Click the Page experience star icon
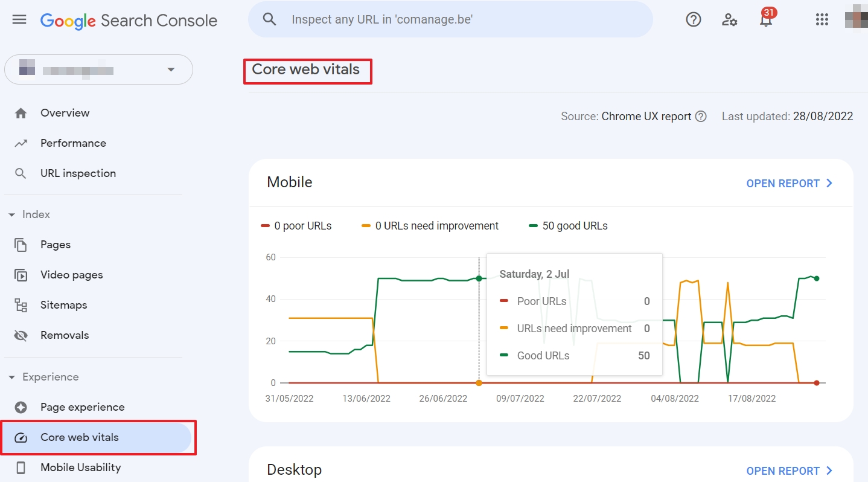The image size is (868, 482). tap(21, 407)
